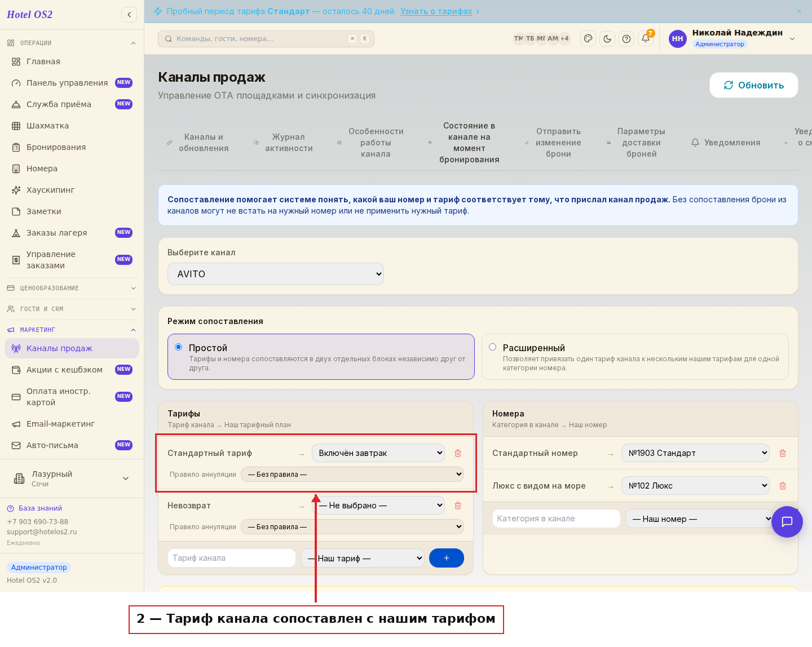
Task: Open the №1903 Стандарт room dropdown
Action: [695, 453]
